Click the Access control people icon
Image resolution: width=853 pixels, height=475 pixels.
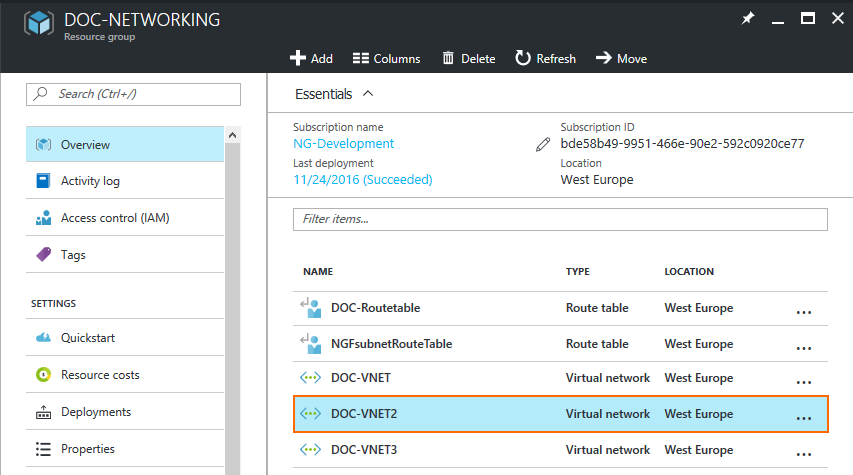click(44, 218)
